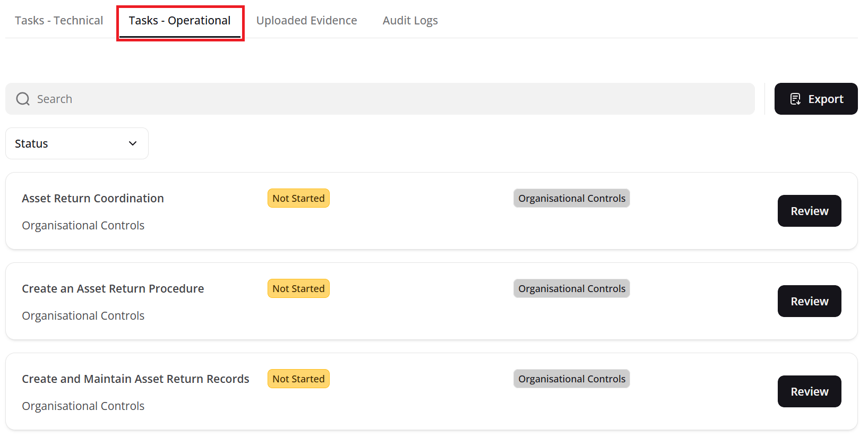Click Not Started badge for Asset Return Procedure
This screenshot has width=868, height=436.
coord(298,288)
